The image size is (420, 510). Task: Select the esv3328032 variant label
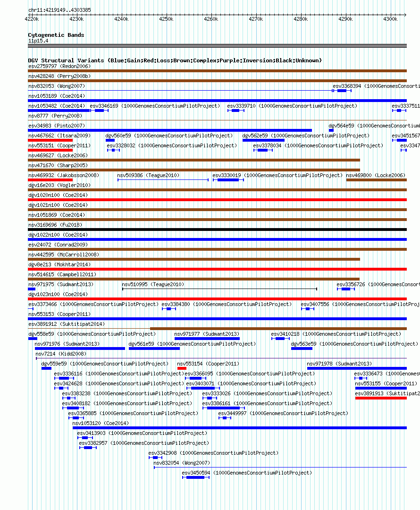172,146
